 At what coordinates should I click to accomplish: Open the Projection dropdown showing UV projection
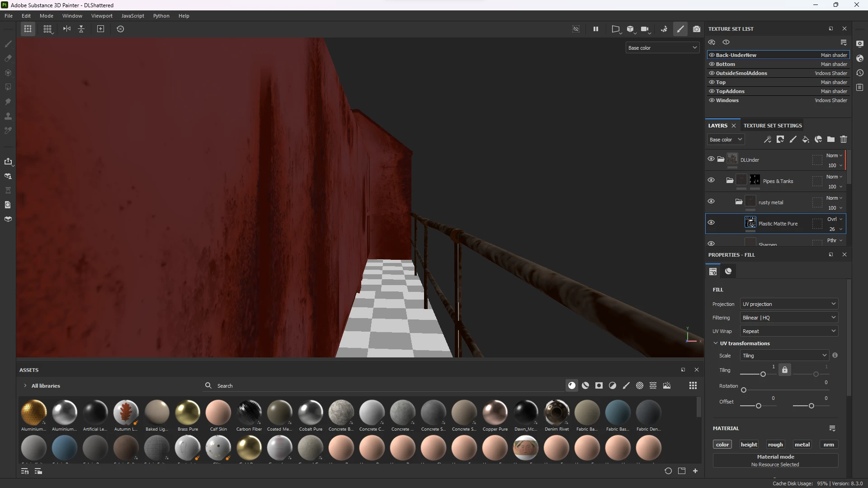[789, 304]
